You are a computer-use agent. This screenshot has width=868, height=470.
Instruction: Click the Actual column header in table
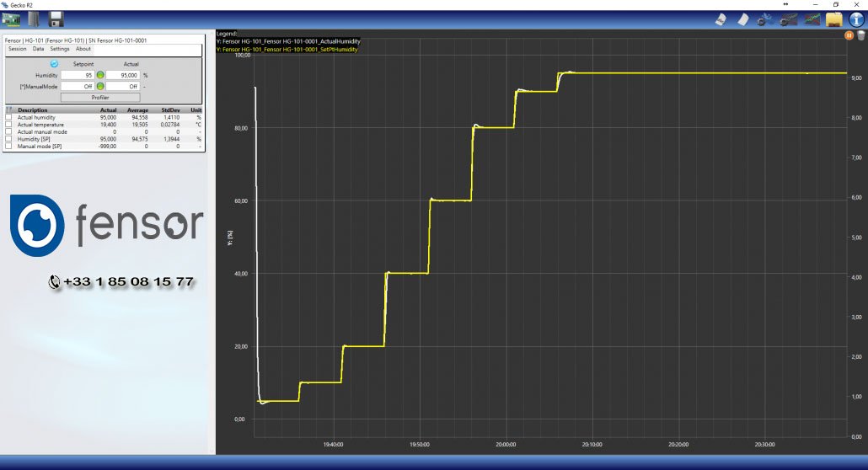pyautogui.click(x=109, y=110)
